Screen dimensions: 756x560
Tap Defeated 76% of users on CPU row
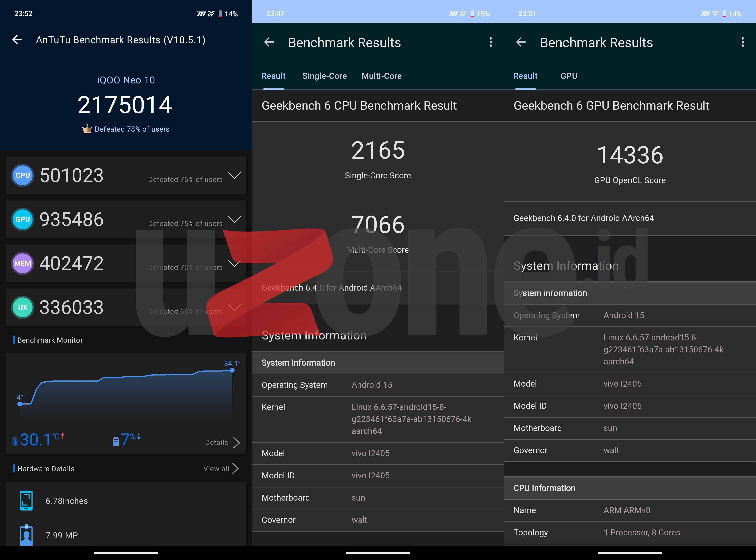pyautogui.click(x=185, y=180)
